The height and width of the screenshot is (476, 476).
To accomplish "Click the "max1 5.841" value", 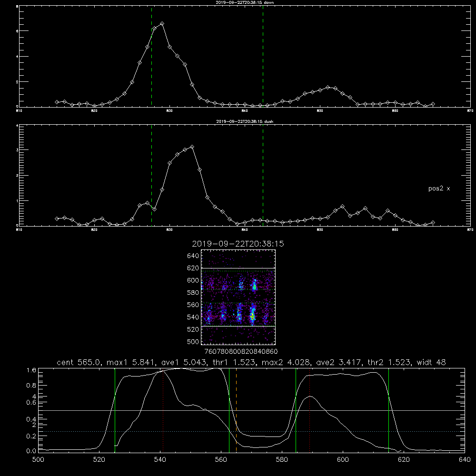I will tap(129, 362).
